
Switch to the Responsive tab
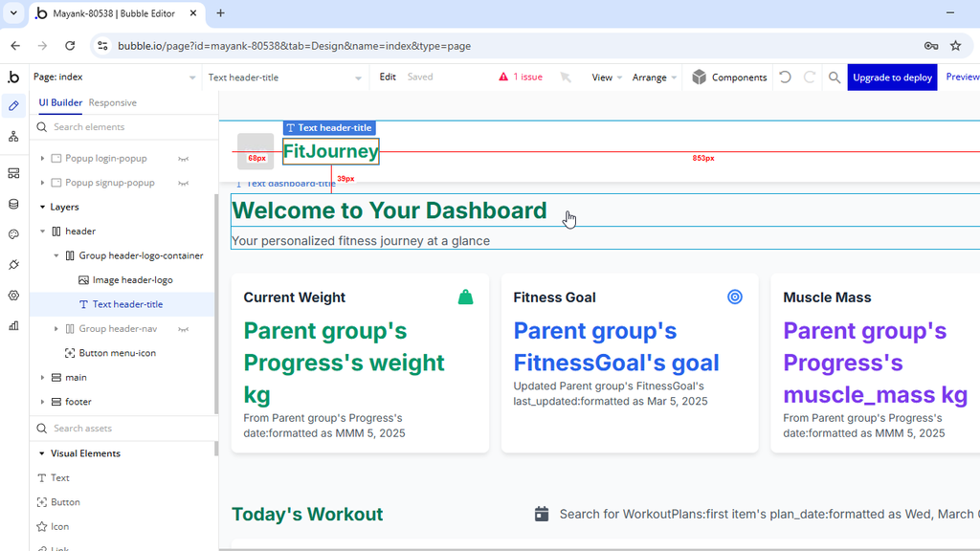113,102
